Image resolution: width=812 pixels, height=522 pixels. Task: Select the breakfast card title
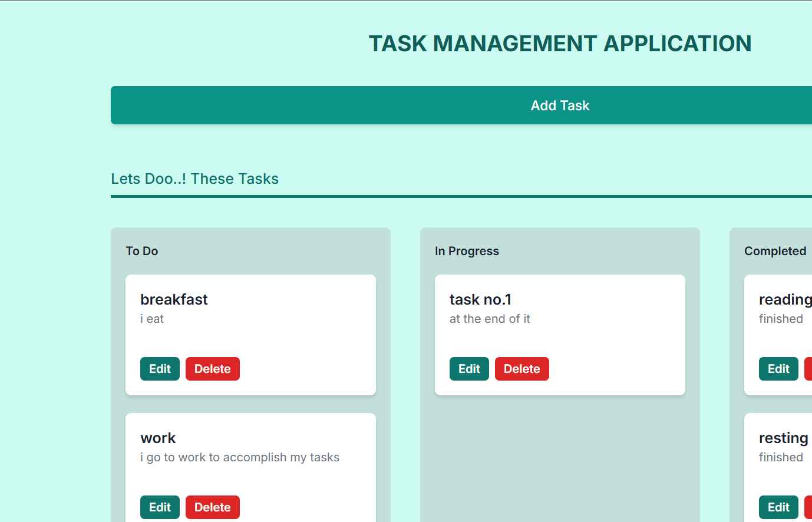(174, 299)
